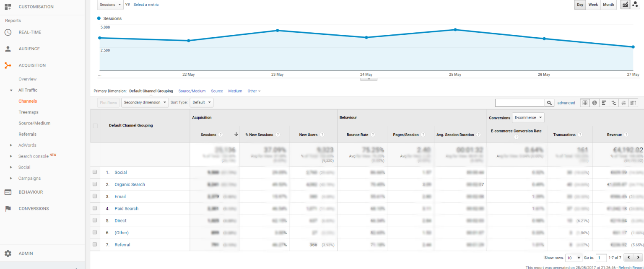Open Customisation via its grid icon
644x269 pixels.
tap(8, 7)
